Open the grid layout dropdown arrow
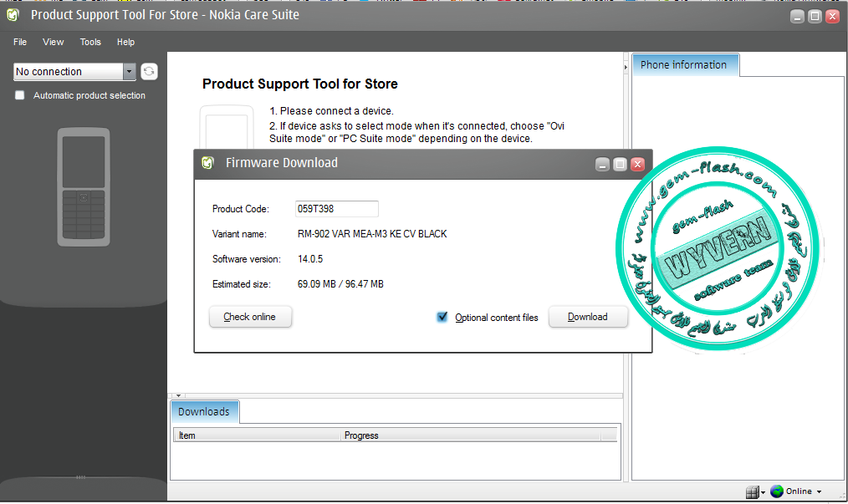848x504 pixels. (x=763, y=492)
